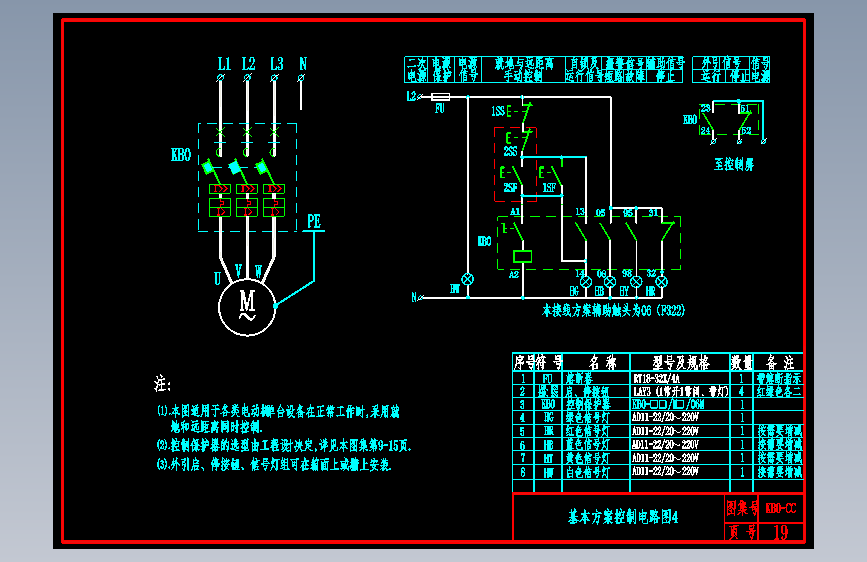Click the HG lamp label

coord(574,291)
